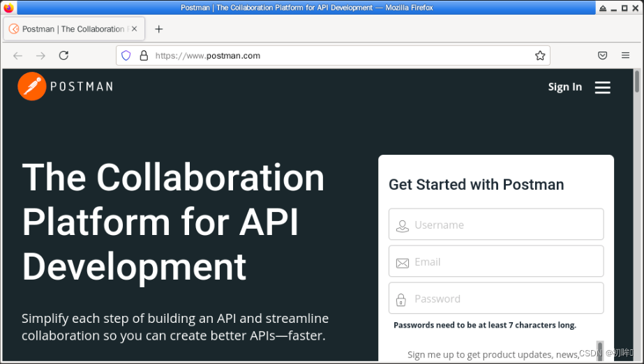This screenshot has width=644, height=364.
Task: Show site security padlock info
Action: (x=144, y=55)
